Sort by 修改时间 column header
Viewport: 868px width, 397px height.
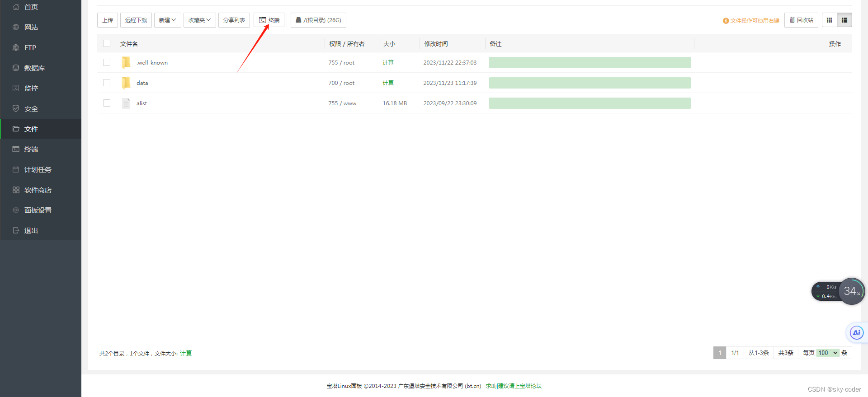436,44
